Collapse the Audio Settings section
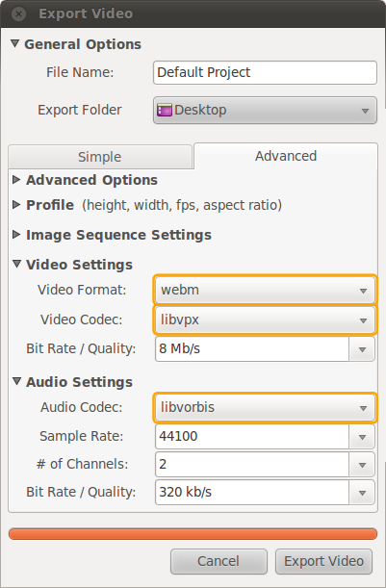The height and width of the screenshot is (588, 386). (16, 381)
